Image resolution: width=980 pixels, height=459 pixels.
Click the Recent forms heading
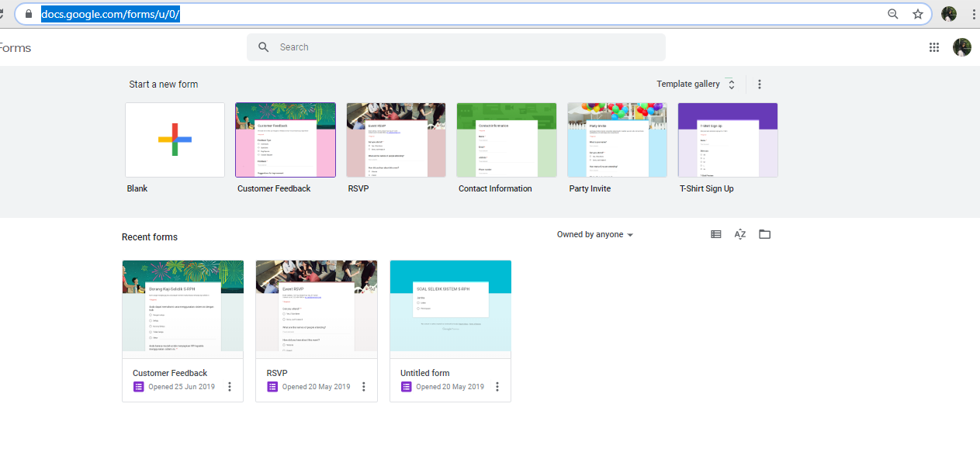150,237
